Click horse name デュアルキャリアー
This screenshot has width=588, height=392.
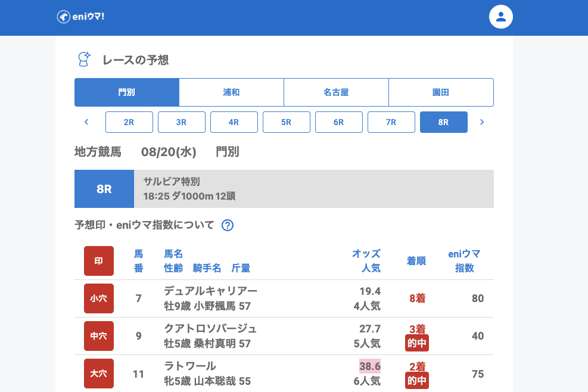click(210, 291)
